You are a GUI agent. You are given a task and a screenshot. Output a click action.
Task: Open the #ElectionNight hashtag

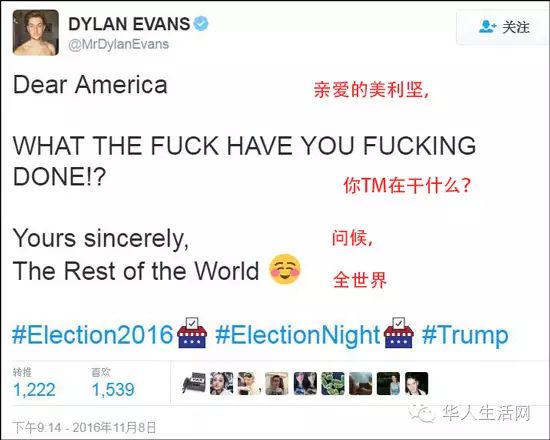(298, 335)
